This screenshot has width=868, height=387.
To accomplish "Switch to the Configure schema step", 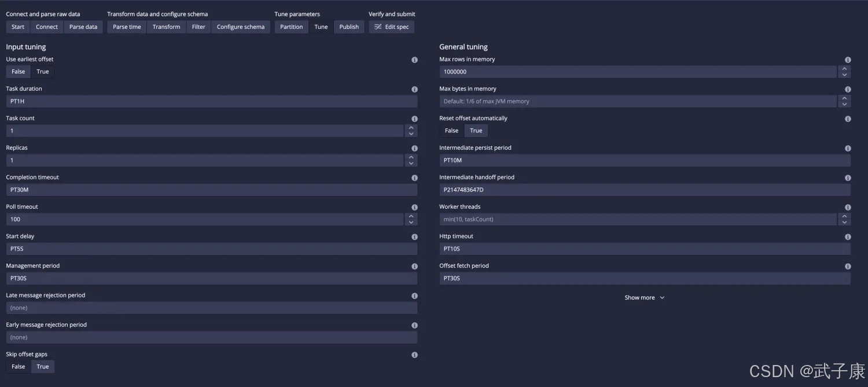I will coord(241,27).
